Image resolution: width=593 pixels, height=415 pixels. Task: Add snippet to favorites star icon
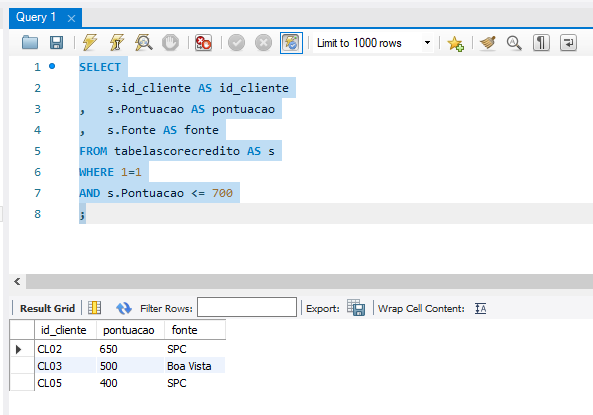tap(455, 43)
